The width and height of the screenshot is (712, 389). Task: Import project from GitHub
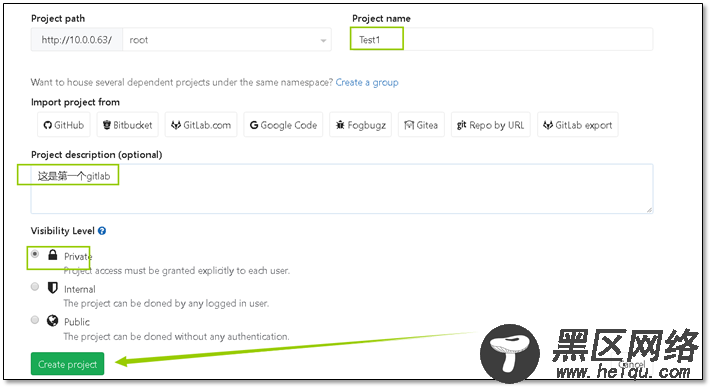coord(64,125)
